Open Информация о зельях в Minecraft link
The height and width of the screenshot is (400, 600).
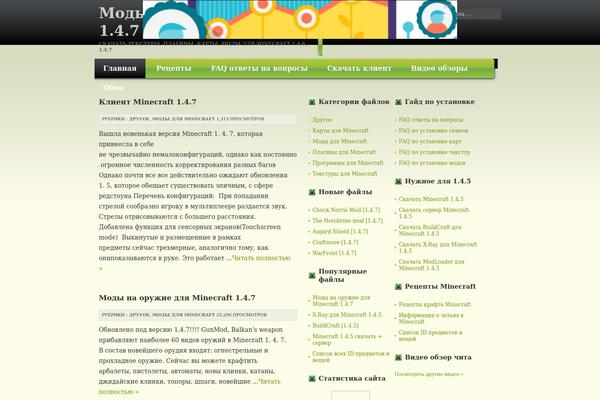[431, 318]
